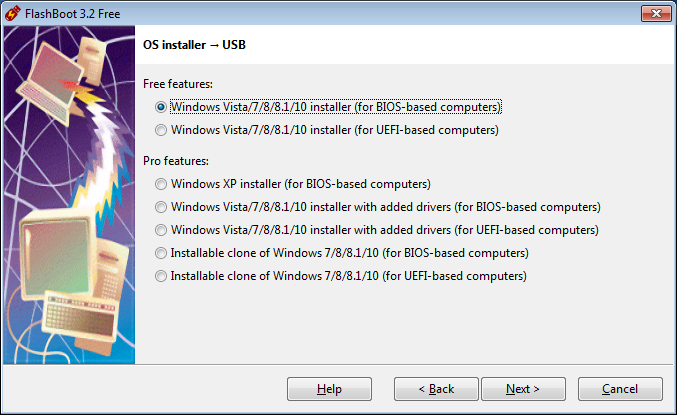
Task: Choose installable Windows clone for UEFI-based computers
Action: point(162,276)
